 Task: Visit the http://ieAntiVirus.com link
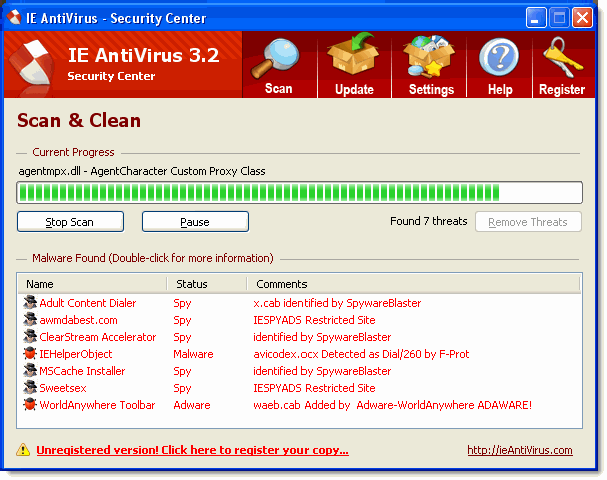(x=520, y=450)
